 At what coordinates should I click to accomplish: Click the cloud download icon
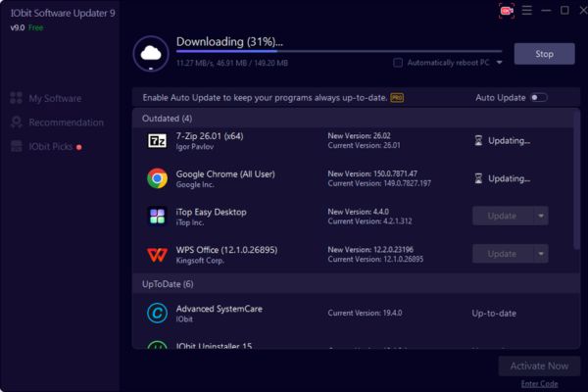[x=151, y=54]
